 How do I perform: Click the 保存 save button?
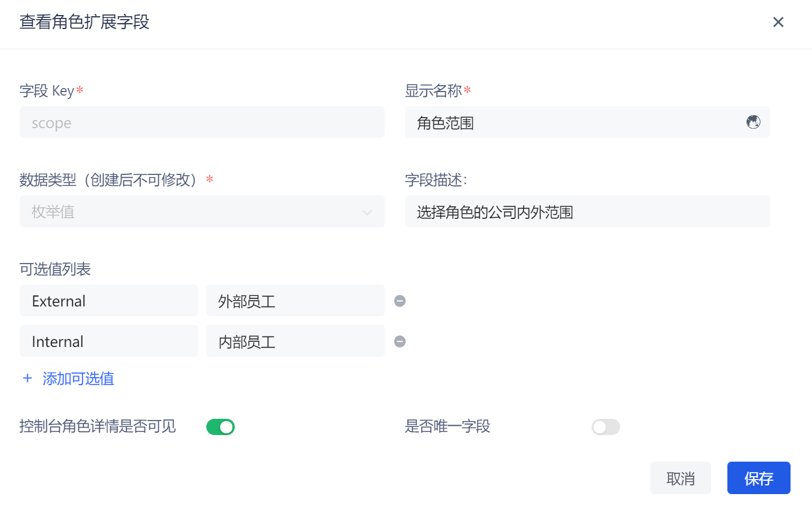(x=758, y=478)
